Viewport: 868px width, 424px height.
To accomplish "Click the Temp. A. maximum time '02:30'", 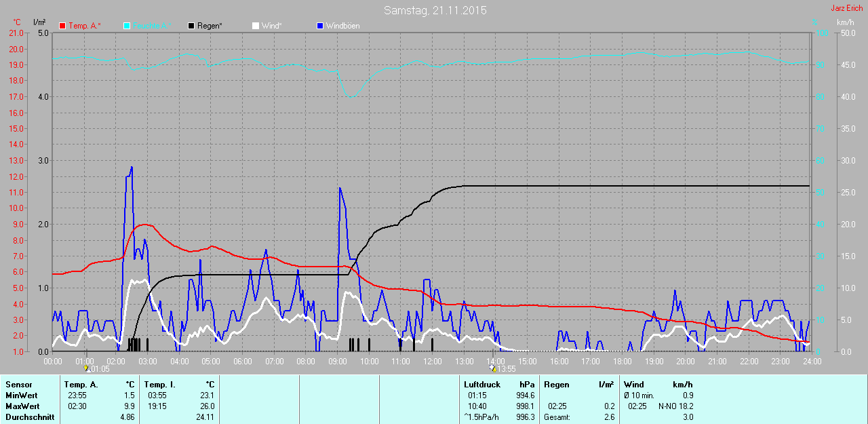I will (x=77, y=406).
